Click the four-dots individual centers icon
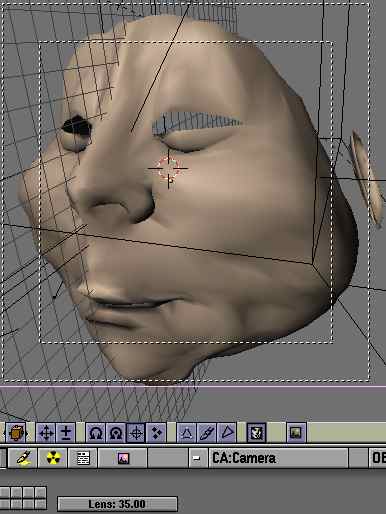 156,433
